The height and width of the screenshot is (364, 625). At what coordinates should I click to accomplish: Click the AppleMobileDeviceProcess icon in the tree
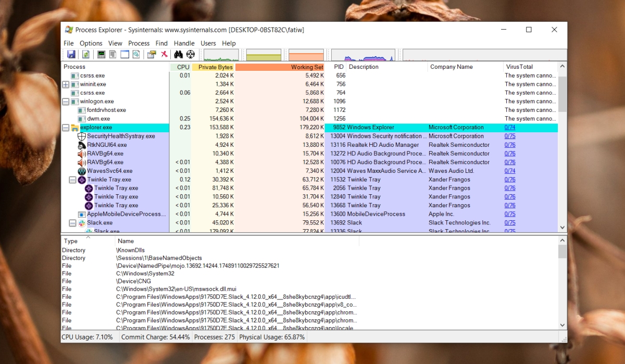click(82, 214)
